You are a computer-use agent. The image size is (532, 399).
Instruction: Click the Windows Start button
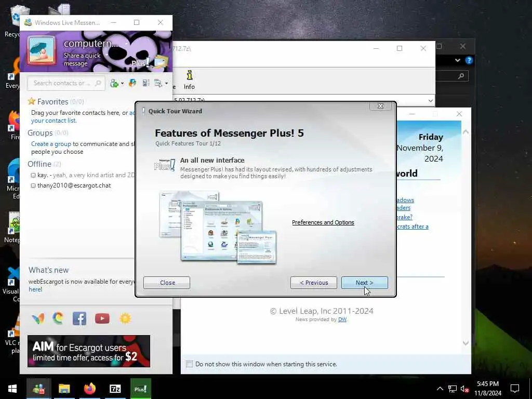[12, 389]
